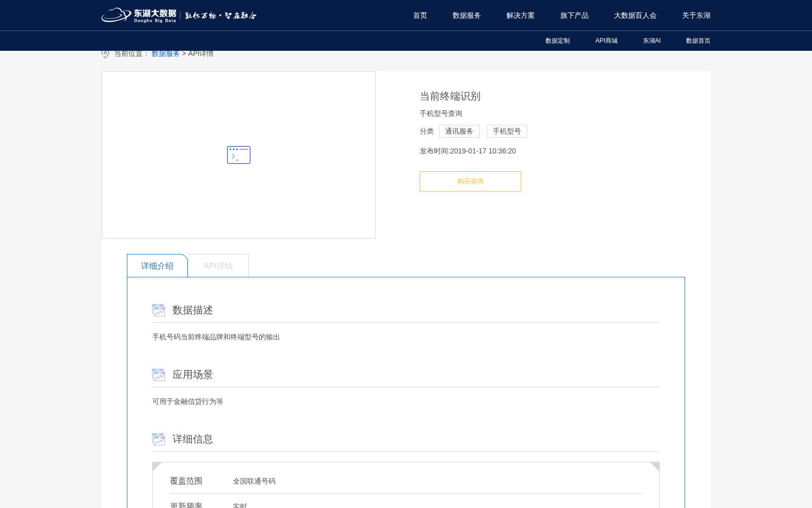Viewport: 812px width, 508px height.
Task: Click the chart icon beside 详细信息
Action: (158, 439)
